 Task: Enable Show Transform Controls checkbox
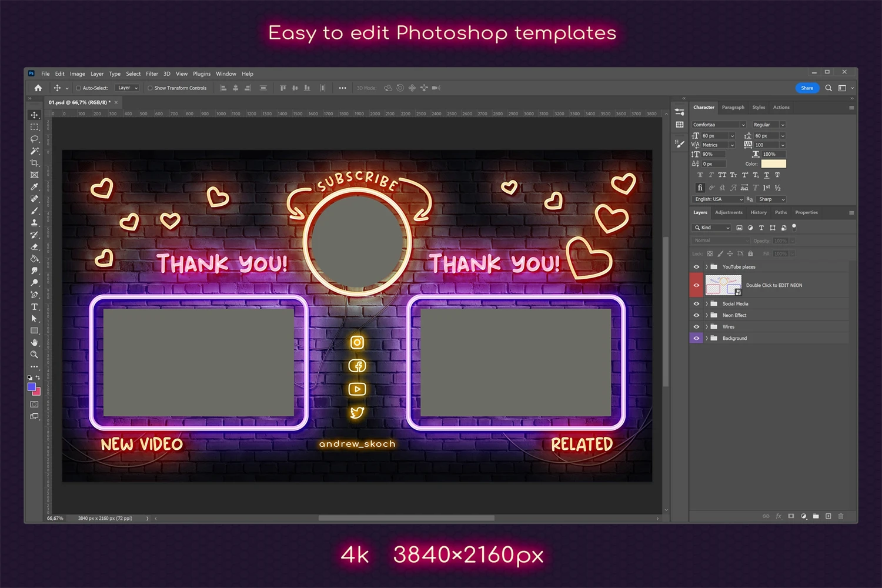[x=150, y=88]
